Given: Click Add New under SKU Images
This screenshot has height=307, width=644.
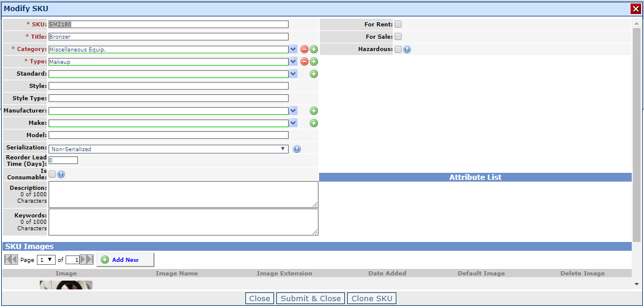Looking at the screenshot, I should click(125, 260).
